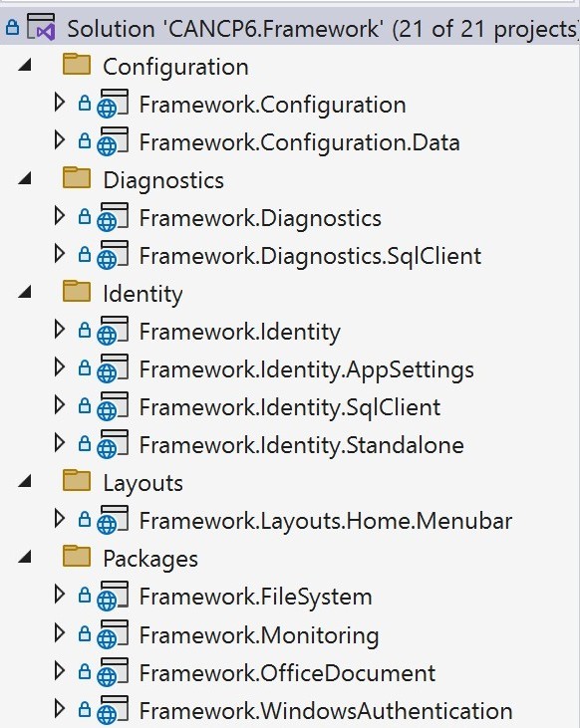The height and width of the screenshot is (728, 580).
Task: Select the Framework.Diagnostics.SqlClient project
Action: [310, 256]
